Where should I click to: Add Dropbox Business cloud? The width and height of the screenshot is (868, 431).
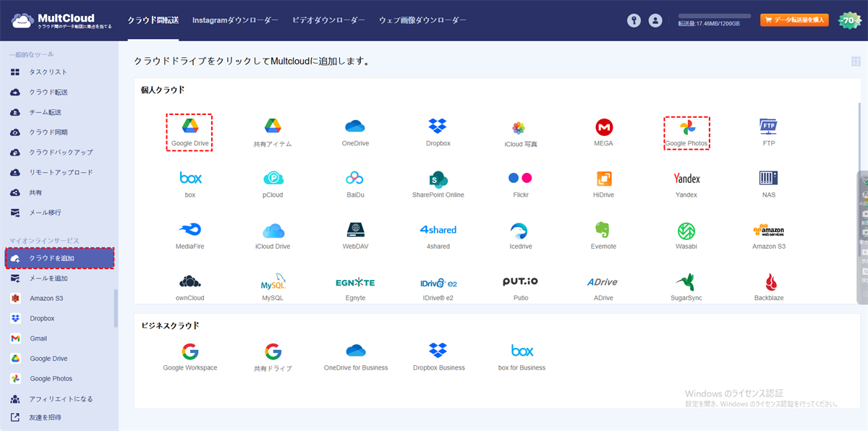pos(438,357)
